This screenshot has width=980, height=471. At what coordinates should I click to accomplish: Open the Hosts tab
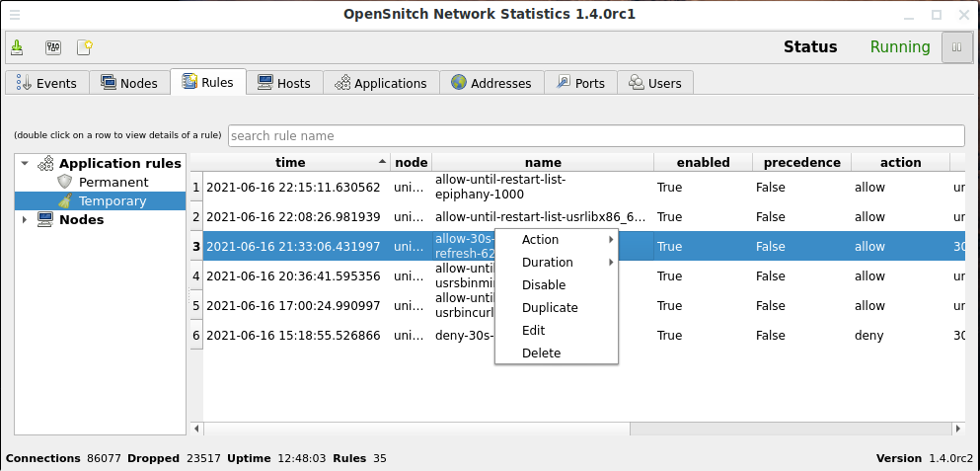click(284, 83)
